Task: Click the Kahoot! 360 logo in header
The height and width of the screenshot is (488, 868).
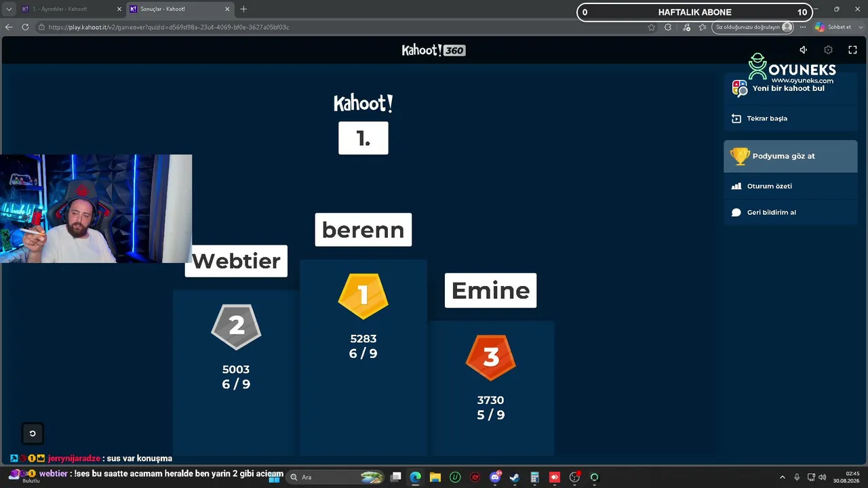Action: click(x=433, y=50)
